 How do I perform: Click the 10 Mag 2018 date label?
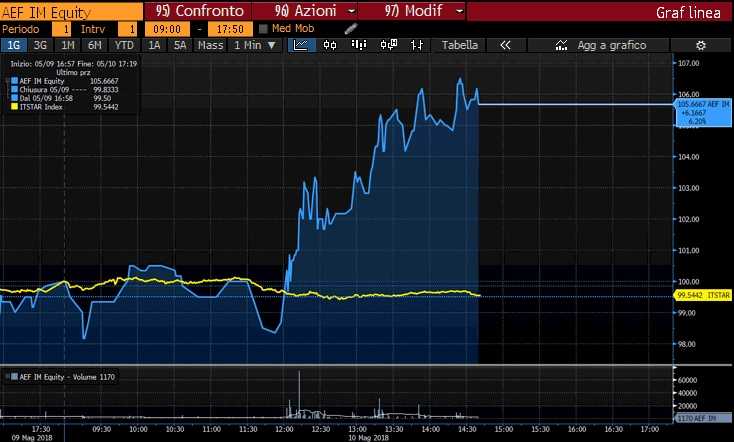368,438
